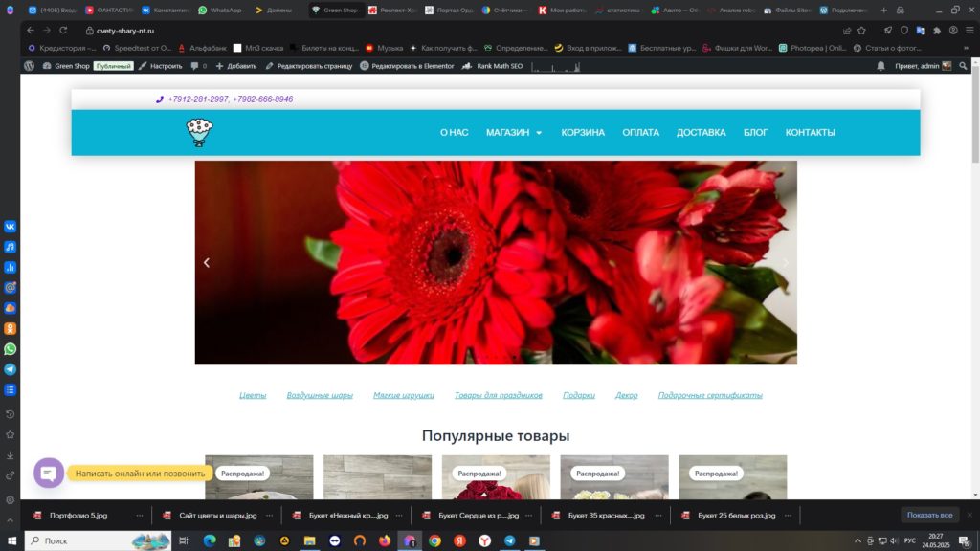This screenshot has height=551, width=980.
Task: Expand the bookmarks bar overflow chevron
Action: tap(966, 48)
